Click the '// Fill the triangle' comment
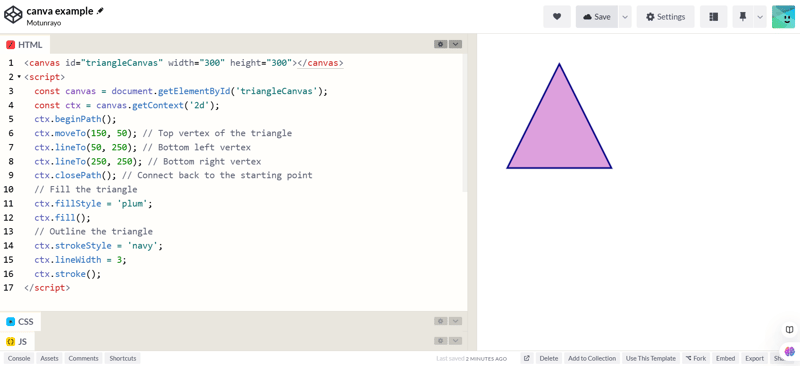800x366 pixels. pos(86,190)
